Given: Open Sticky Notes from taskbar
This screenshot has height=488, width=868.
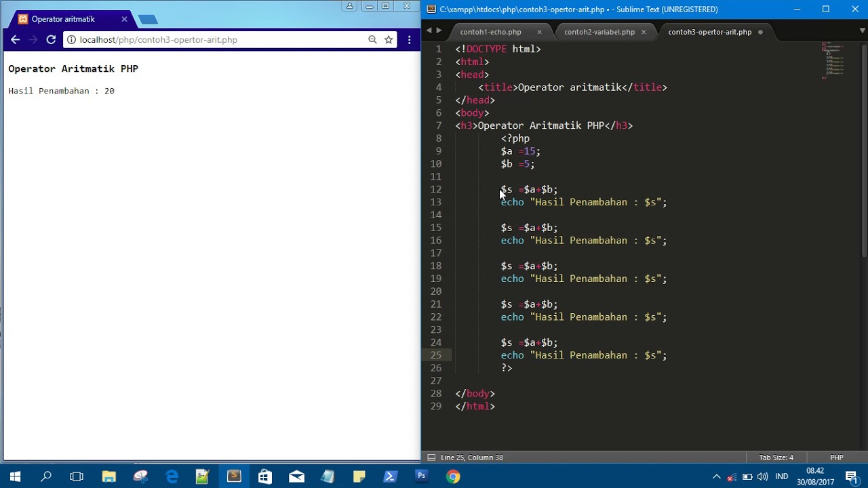Looking at the screenshot, I should pos(359,476).
